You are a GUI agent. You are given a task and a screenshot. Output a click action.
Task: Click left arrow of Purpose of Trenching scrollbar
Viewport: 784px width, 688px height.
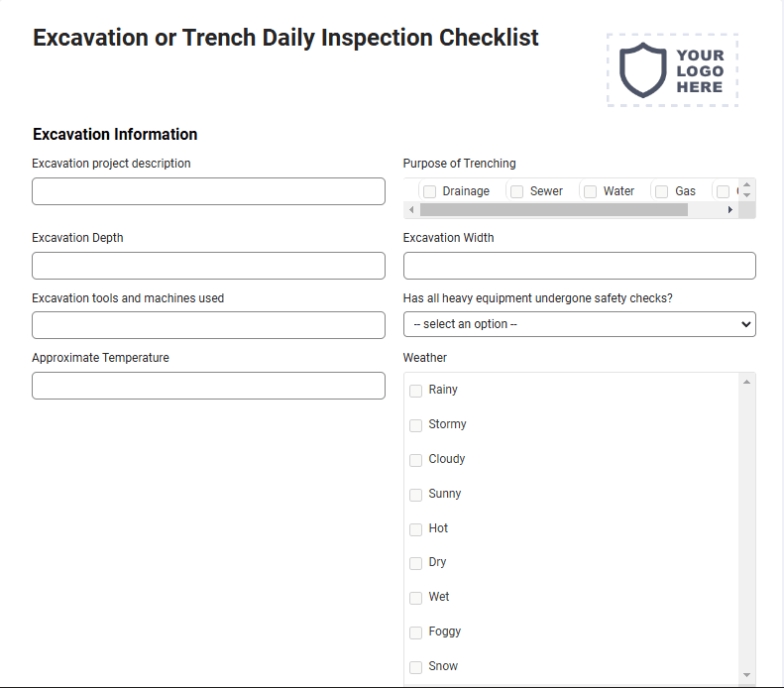[411, 210]
